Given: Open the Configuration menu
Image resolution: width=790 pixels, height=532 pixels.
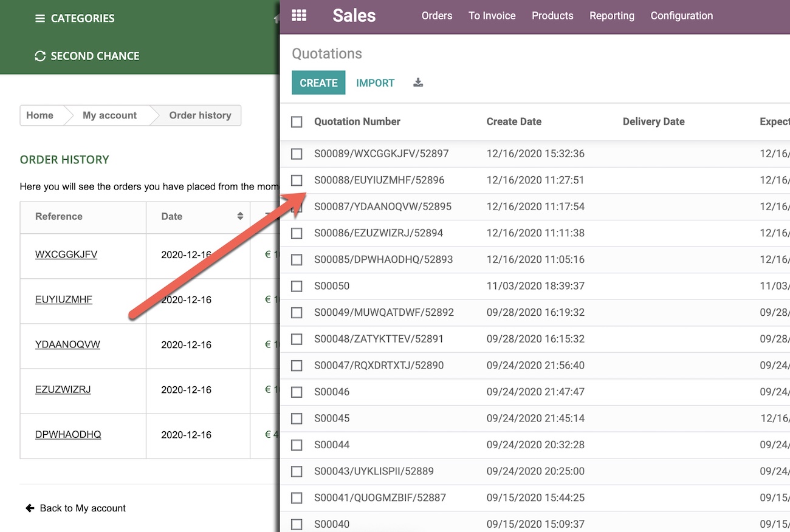Looking at the screenshot, I should (x=682, y=16).
